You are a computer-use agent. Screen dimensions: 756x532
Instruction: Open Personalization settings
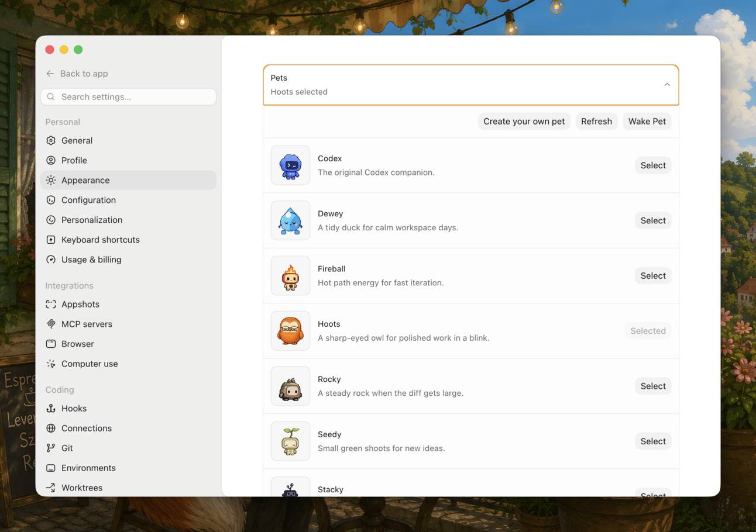(x=129, y=220)
